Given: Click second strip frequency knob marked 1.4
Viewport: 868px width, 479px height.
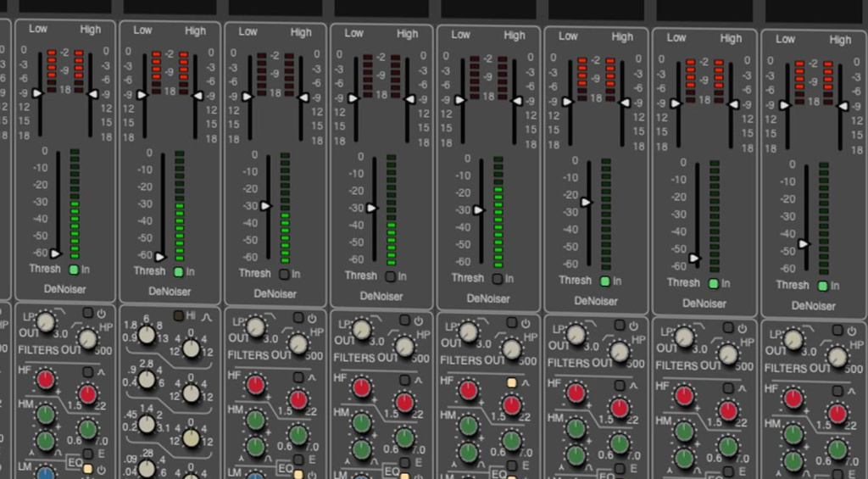Looking at the screenshot, I should [147, 424].
